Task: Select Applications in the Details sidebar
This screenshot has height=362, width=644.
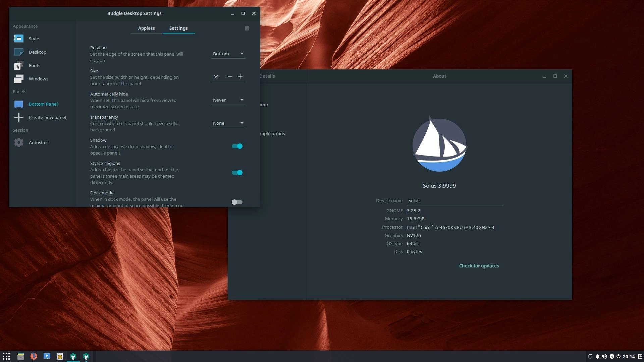Action: 272,133
